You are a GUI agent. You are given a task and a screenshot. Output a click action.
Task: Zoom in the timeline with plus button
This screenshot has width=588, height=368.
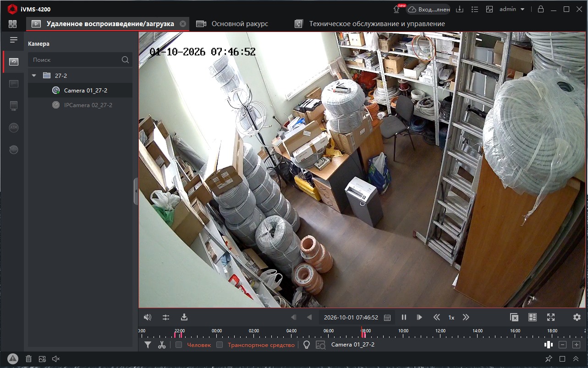point(577,345)
